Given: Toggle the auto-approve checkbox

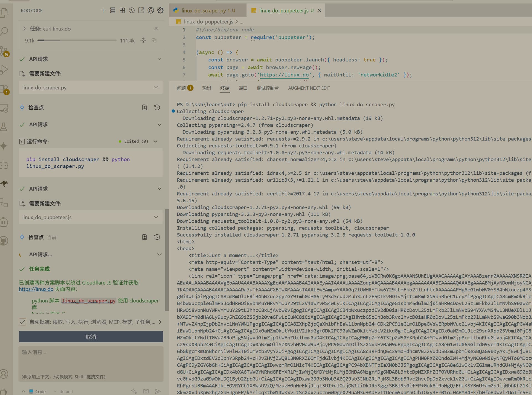Looking at the screenshot, I should pos(22,322).
